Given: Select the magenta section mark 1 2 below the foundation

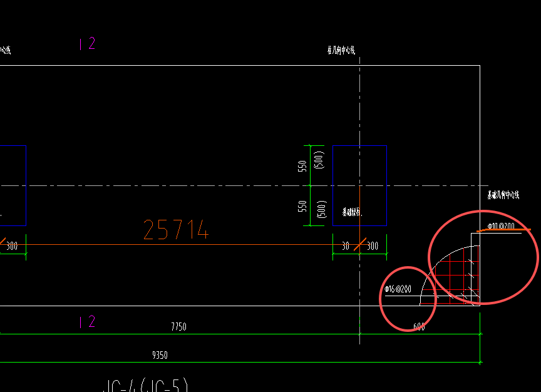Looking at the screenshot, I should pyautogui.click(x=87, y=322).
